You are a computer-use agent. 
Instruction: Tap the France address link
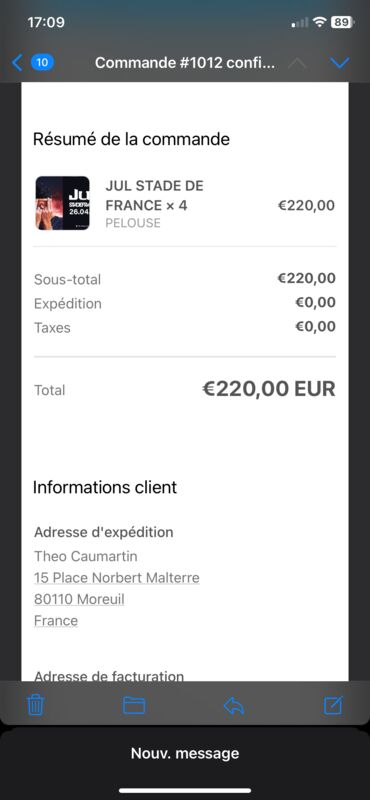(56, 621)
